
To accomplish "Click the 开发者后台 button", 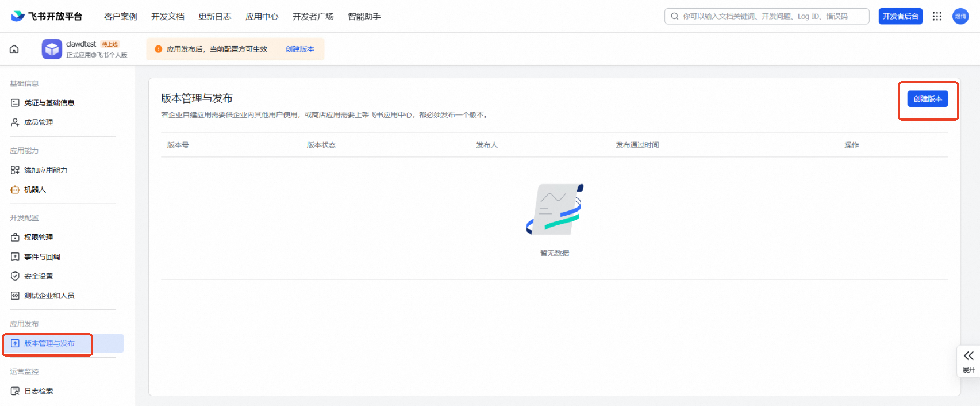I will 900,16.
